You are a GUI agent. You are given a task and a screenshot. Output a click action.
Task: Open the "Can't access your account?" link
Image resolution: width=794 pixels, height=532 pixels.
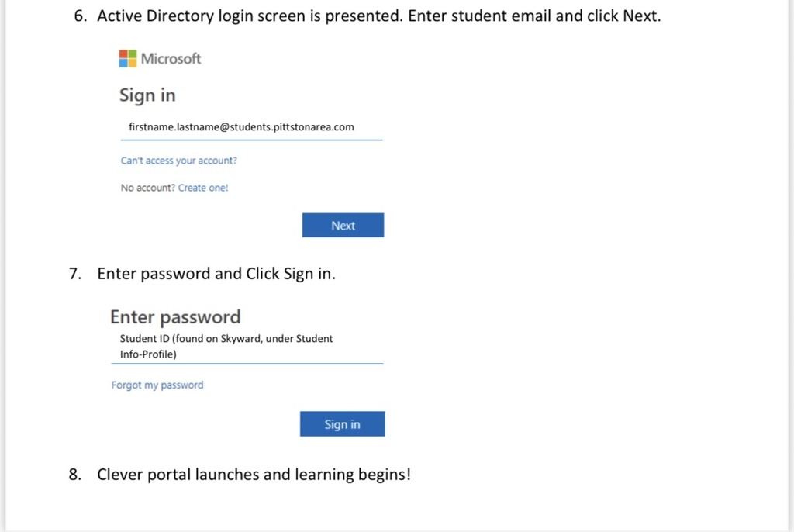tap(178, 161)
